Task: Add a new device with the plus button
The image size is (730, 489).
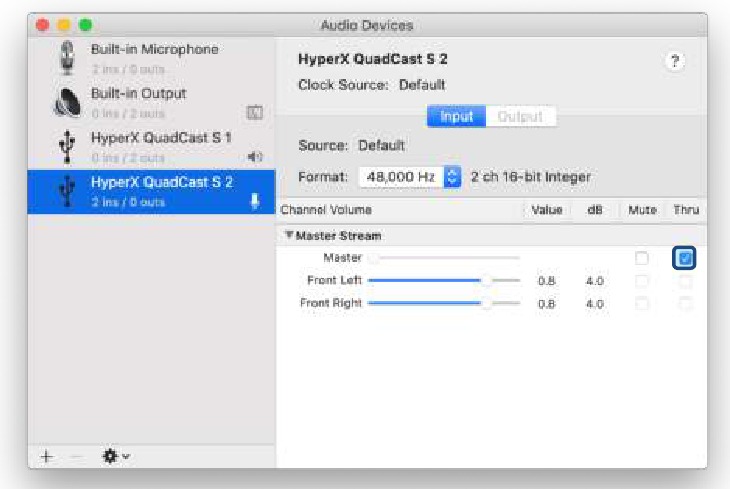Action: click(47, 456)
